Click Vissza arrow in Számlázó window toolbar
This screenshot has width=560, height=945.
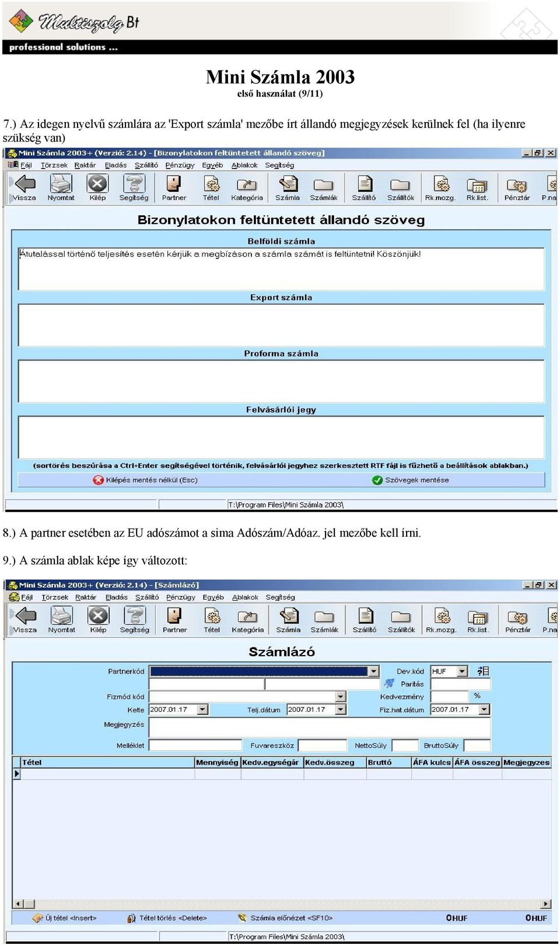point(26,616)
